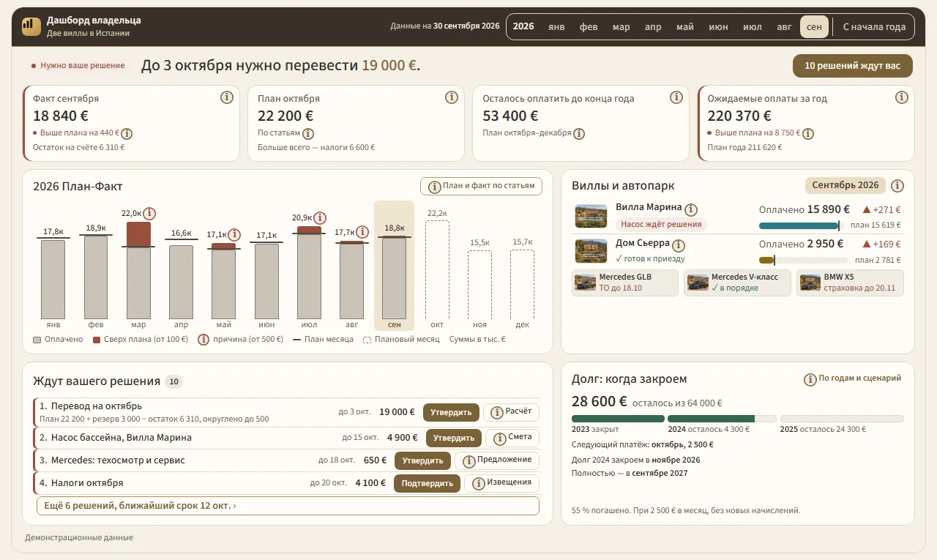
Task: Click info icon next to По статьям
Action: 308,134
